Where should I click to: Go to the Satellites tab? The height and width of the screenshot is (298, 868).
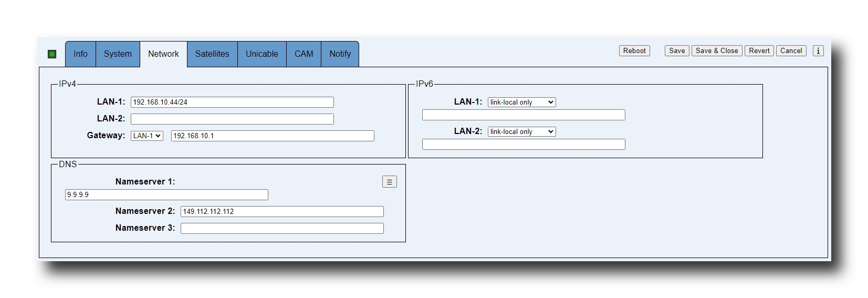212,54
